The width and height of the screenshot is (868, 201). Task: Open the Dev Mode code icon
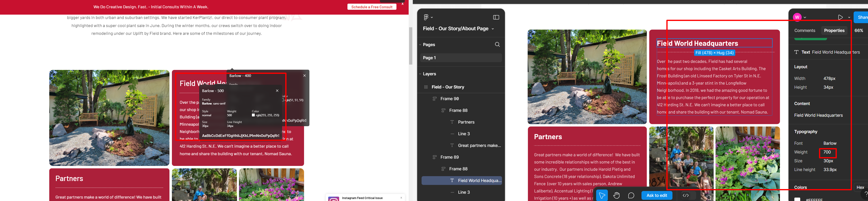pos(686,195)
